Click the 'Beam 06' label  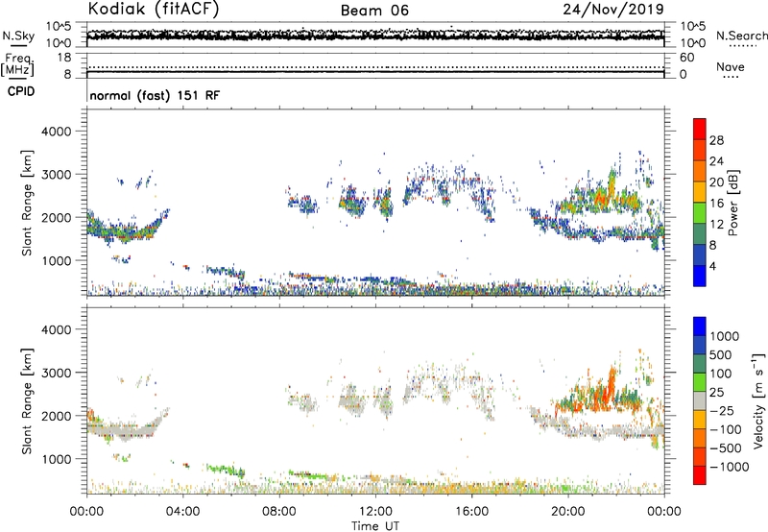[x=374, y=11]
